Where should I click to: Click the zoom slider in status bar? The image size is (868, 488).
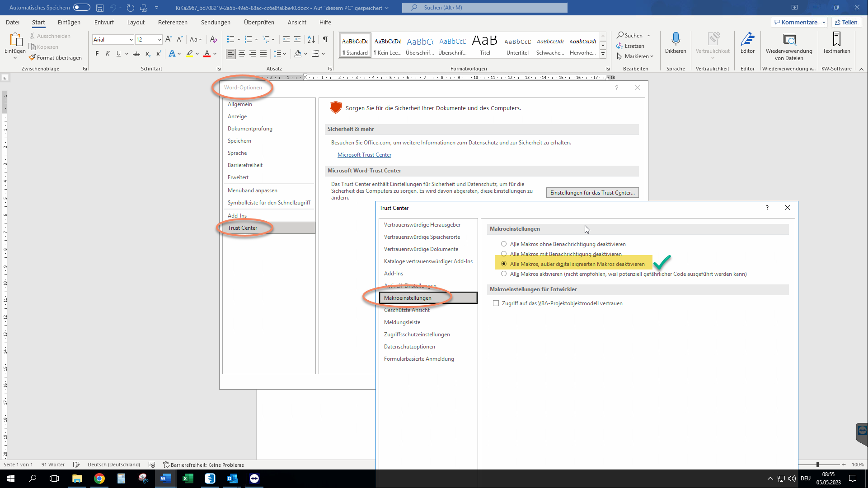pyautogui.click(x=817, y=465)
